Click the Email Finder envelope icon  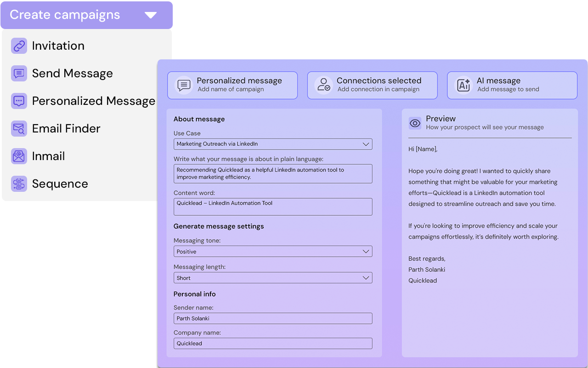pyautogui.click(x=19, y=129)
